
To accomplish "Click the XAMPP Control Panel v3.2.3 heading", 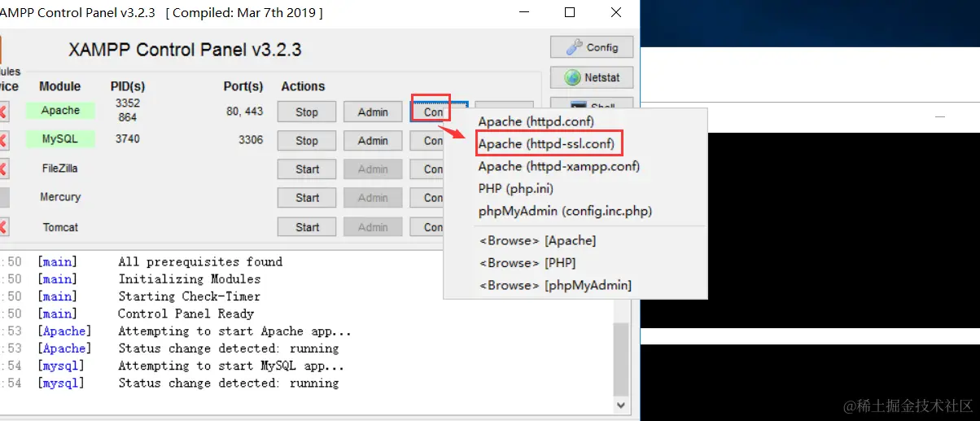I will click(x=185, y=50).
